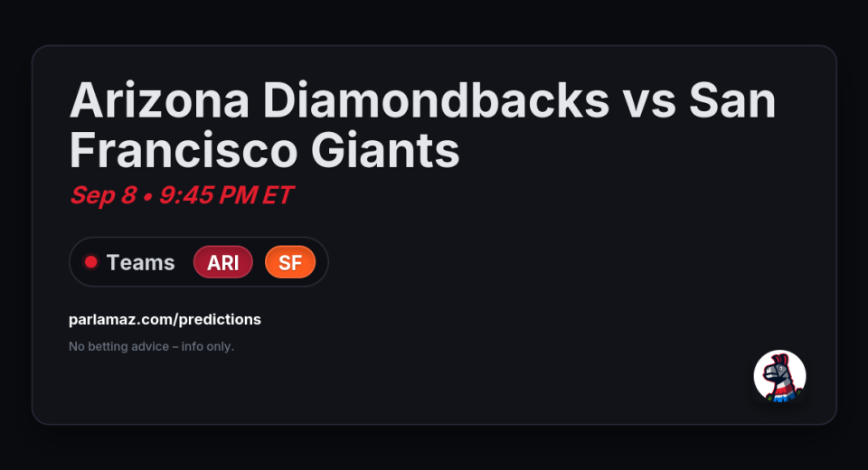
Task: Open the parlamaz.com/predictions link
Action: pyautogui.click(x=165, y=319)
